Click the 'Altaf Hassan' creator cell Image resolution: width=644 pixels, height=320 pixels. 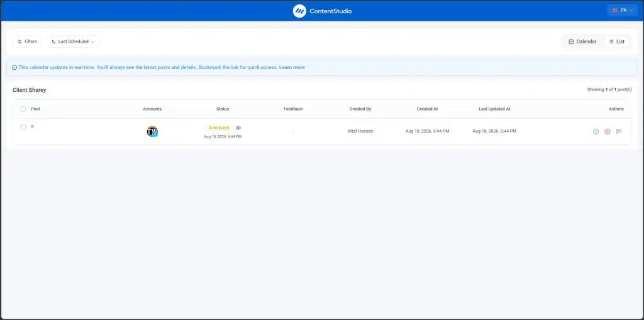point(360,131)
